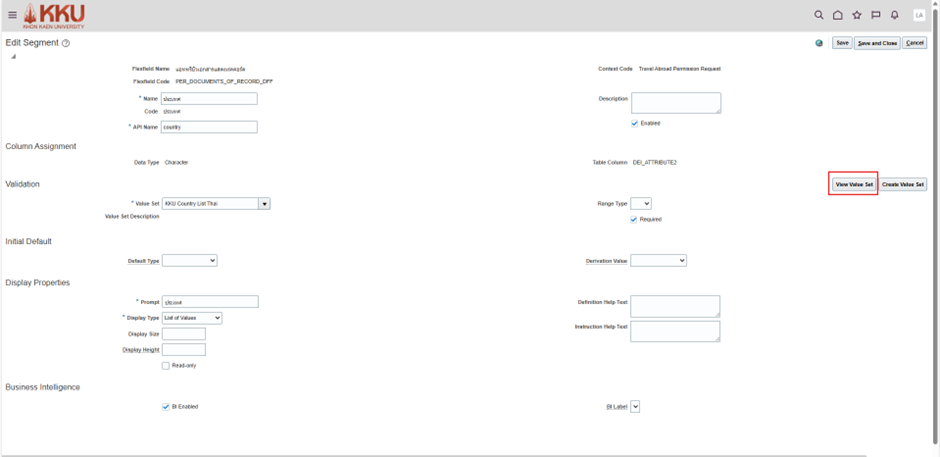Viewport: 940px width, 457px height.
Task: Go to Home via house icon
Action: point(838,15)
